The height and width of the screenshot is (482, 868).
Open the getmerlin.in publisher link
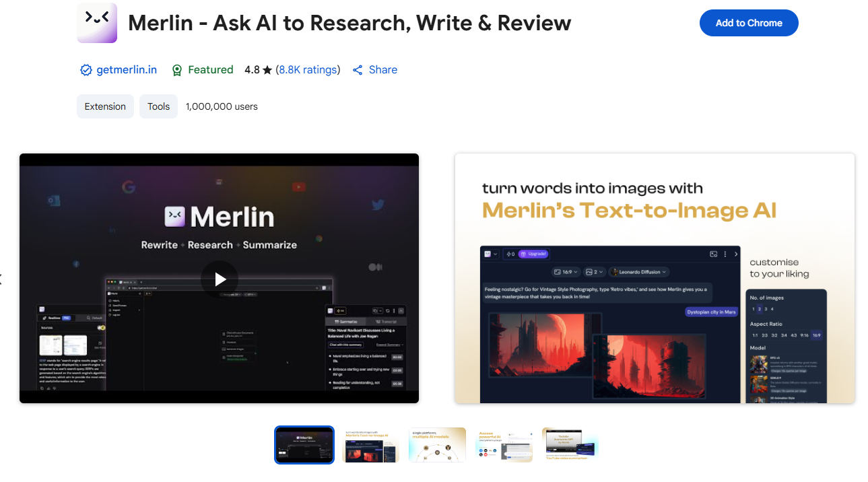pyautogui.click(x=127, y=70)
